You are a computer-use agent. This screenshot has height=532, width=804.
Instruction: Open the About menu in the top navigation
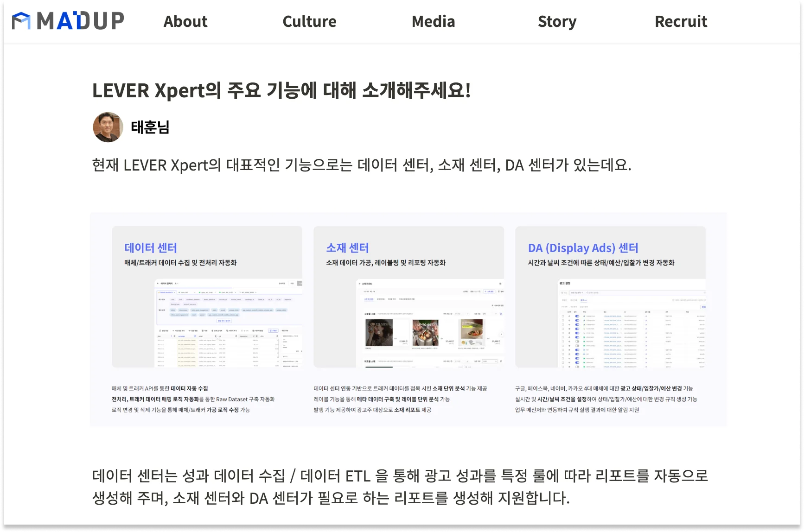tap(185, 21)
